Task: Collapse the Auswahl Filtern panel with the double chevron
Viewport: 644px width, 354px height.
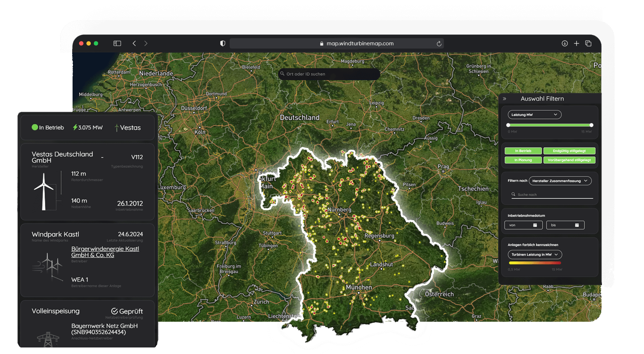Action: pos(504,99)
